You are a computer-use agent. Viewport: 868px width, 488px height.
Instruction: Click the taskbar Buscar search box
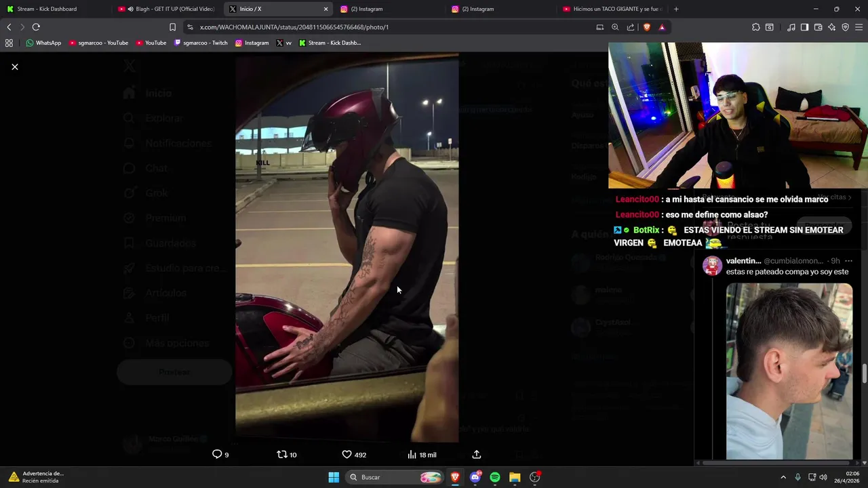pyautogui.click(x=395, y=477)
